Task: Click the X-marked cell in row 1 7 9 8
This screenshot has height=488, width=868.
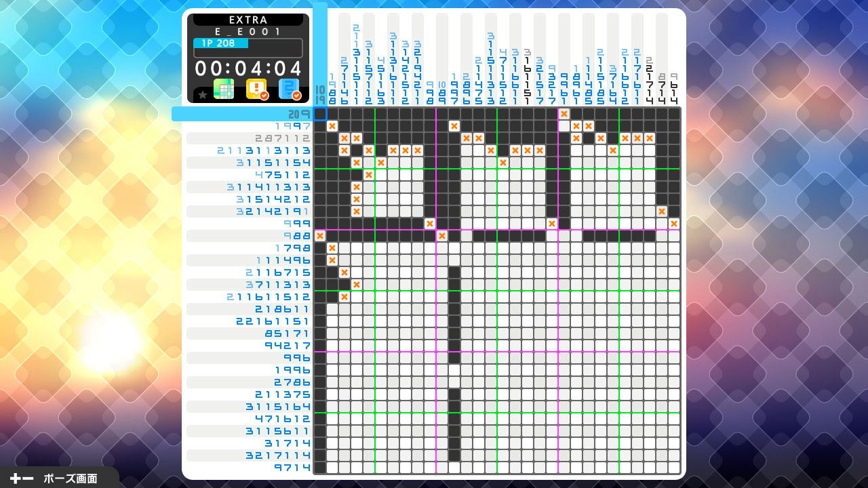Action: pyautogui.click(x=332, y=248)
